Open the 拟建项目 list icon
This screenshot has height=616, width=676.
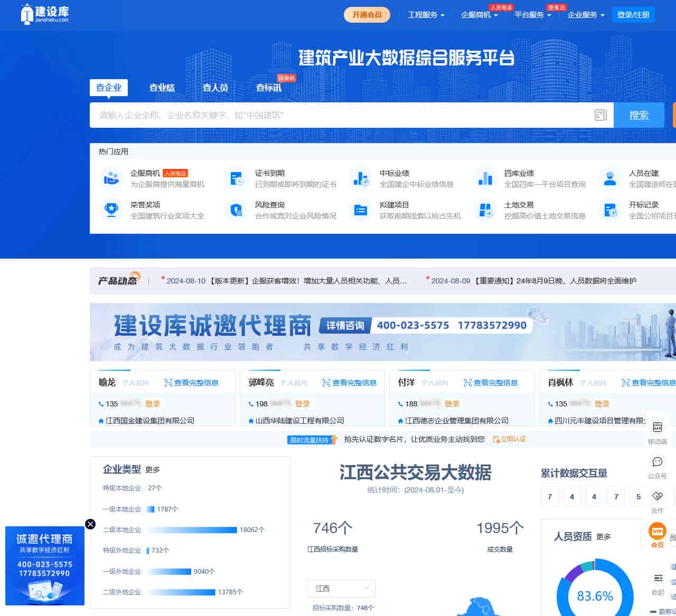coord(361,210)
